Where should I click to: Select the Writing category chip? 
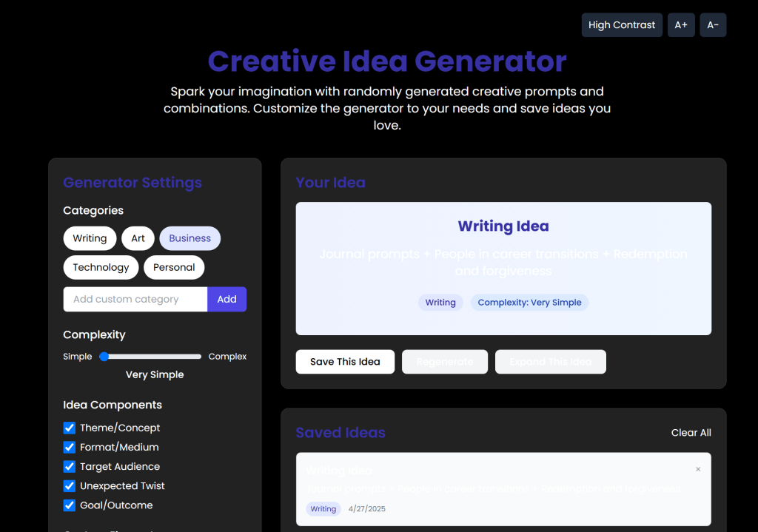point(90,238)
